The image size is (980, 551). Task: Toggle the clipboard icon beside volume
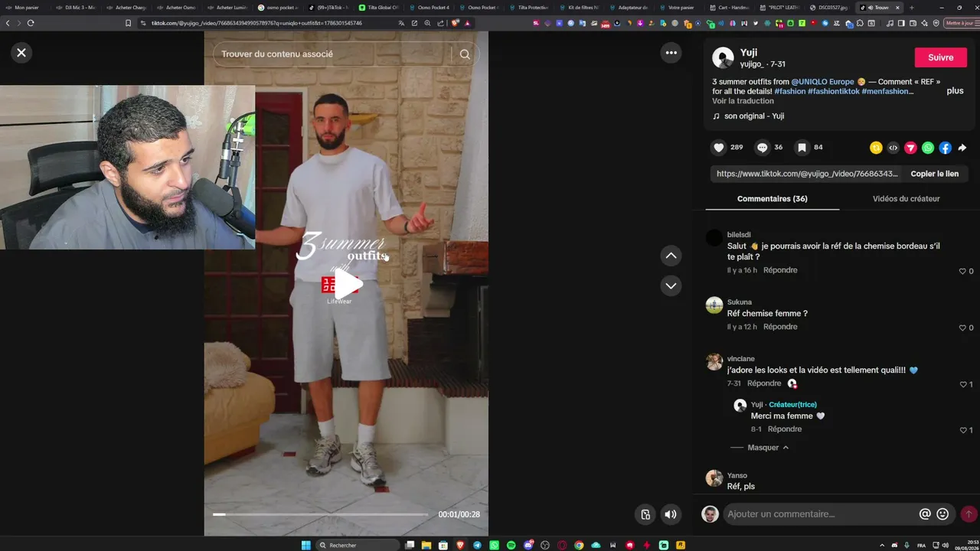645,514
